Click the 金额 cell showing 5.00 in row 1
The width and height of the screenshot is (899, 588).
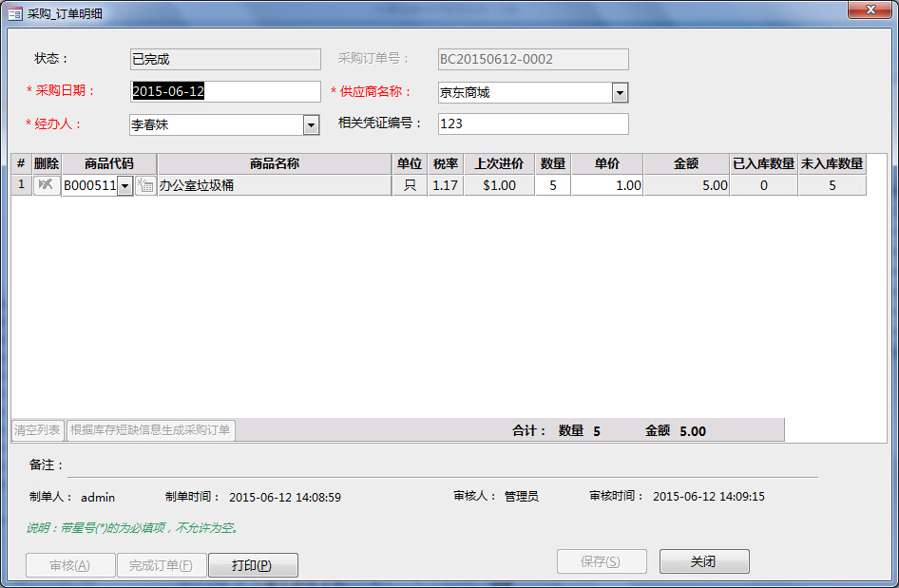(x=686, y=185)
